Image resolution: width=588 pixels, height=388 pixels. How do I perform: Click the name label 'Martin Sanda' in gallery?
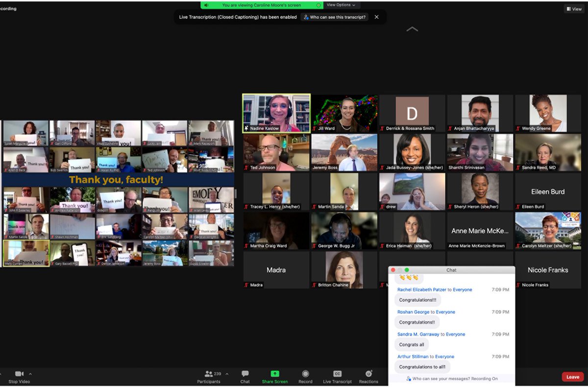point(331,207)
